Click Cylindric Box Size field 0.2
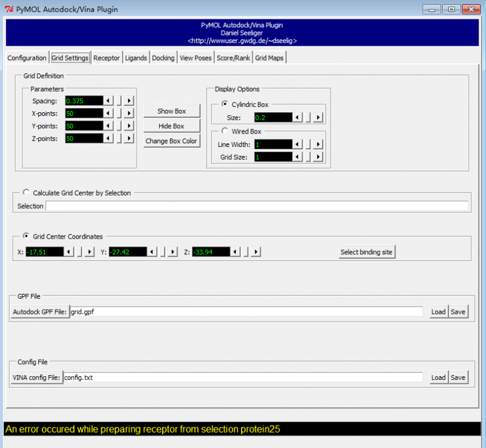Screen dimensions: 486x448 (273, 117)
